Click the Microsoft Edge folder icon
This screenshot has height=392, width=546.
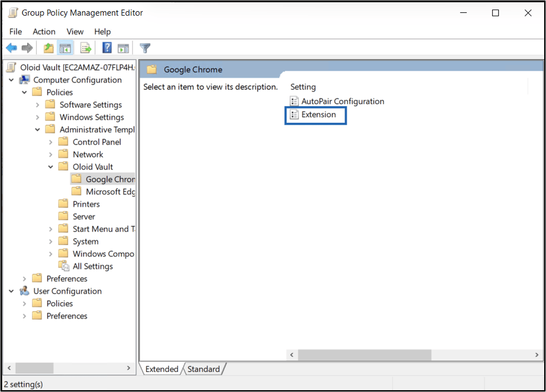(76, 192)
